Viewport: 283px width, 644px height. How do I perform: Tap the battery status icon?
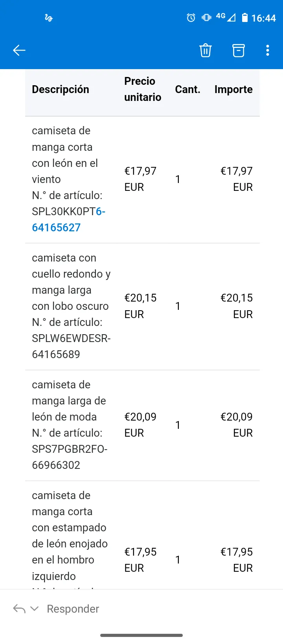245,18
